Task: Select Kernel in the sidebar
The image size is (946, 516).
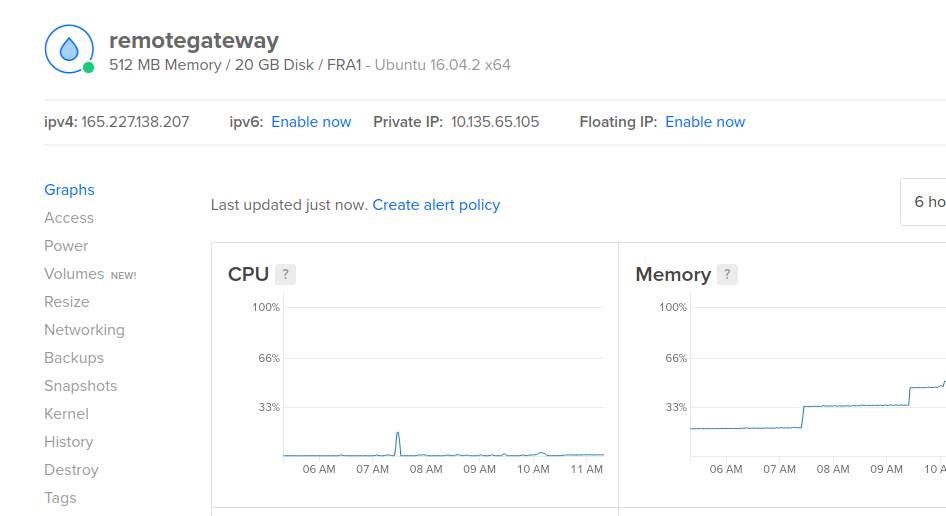Action: [x=66, y=414]
